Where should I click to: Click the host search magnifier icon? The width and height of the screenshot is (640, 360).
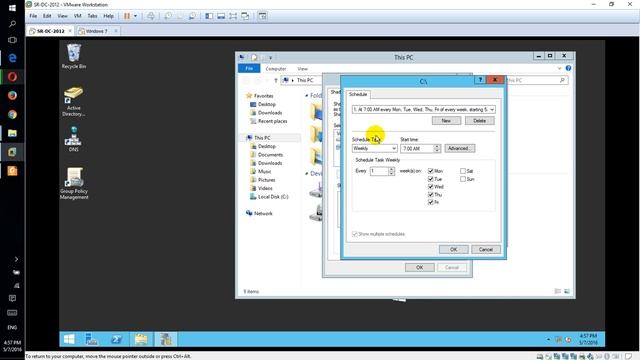click(x=12, y=24)
